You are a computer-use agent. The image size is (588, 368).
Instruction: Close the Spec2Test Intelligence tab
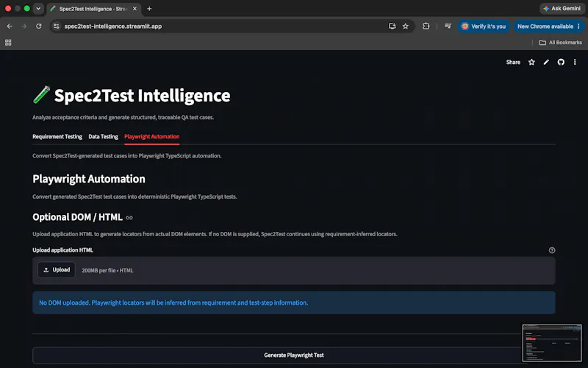135,9
